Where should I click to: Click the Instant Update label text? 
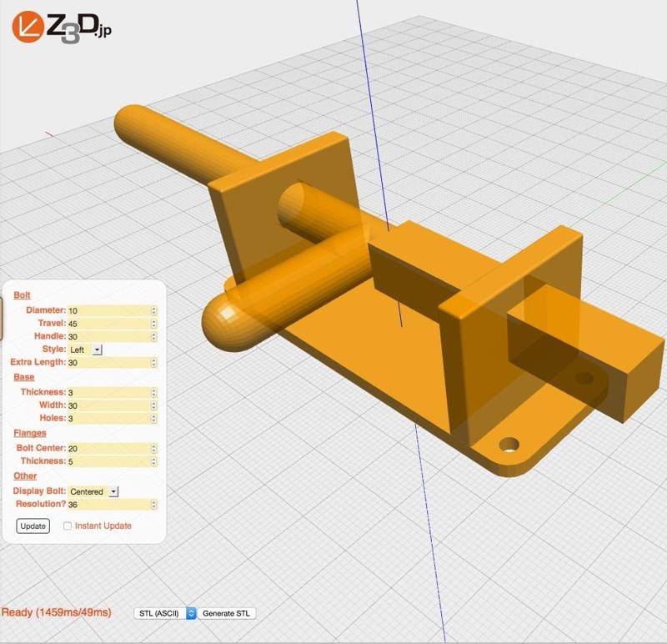[x=103, y=526]
